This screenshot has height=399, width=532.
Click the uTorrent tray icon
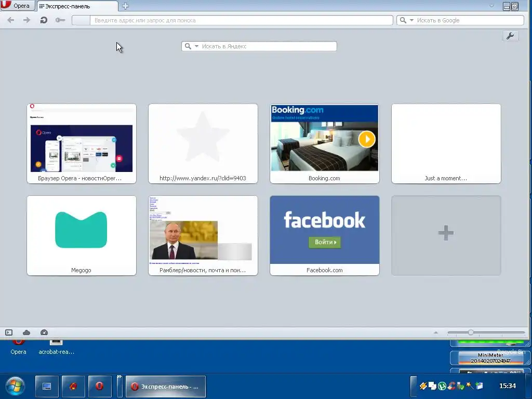click(442, 386)
